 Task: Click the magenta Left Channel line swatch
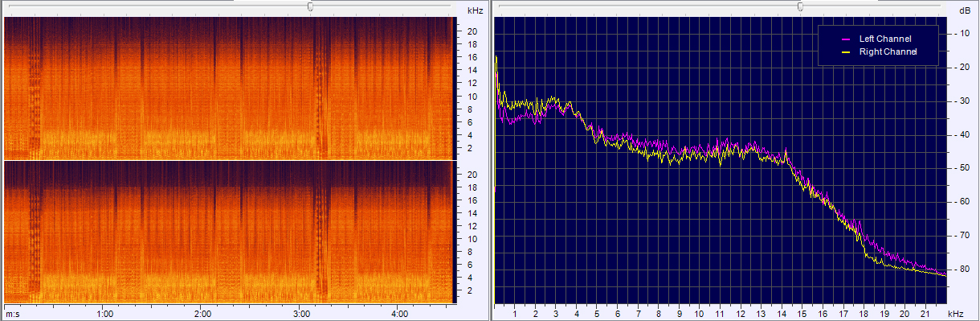click(845, 39)
